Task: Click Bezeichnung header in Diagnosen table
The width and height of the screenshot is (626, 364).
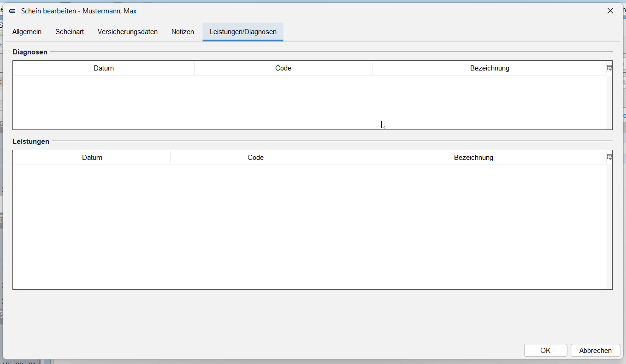Action: (x=490, y=68)
